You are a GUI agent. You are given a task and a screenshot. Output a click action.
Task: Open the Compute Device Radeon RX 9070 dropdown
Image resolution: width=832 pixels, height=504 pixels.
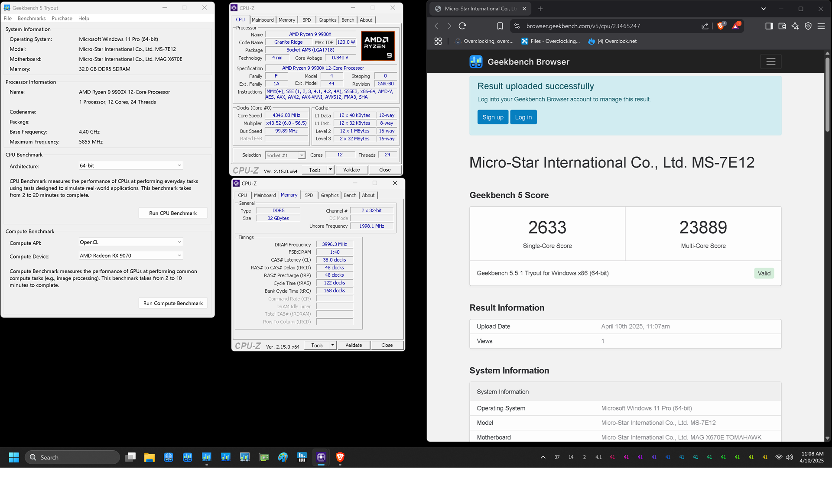pos(130,255)
